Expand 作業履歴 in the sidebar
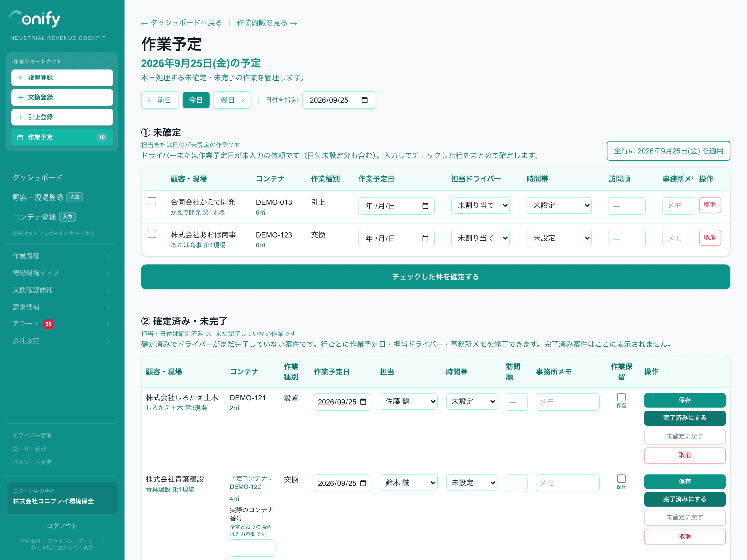Viewport: 747px width, 560px height. point(62,256)
